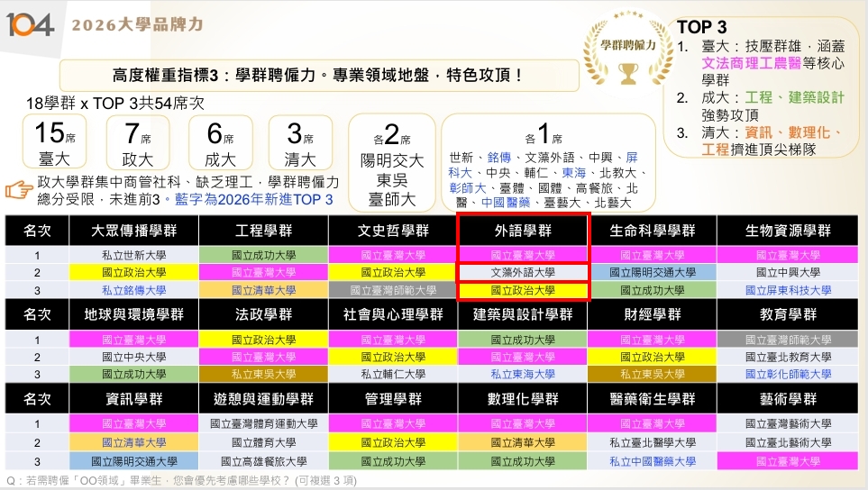Open the blue 私立銘傳大學 entry
868x490 pixels.
click(133, 290)
